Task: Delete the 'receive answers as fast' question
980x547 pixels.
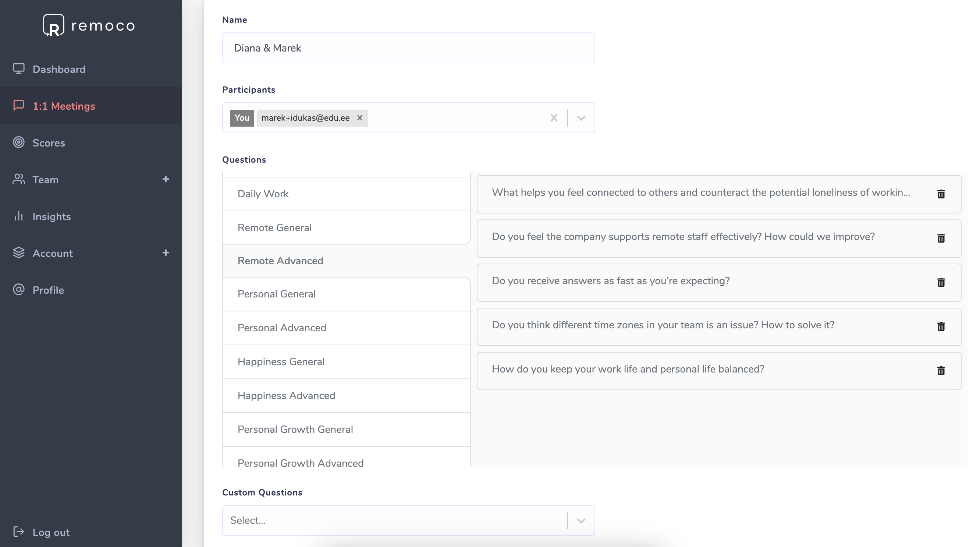Action: point(941,282)
